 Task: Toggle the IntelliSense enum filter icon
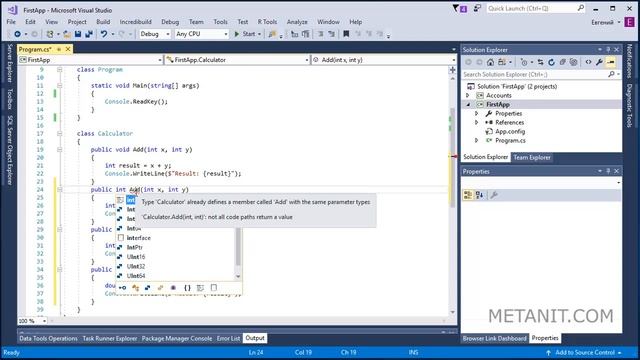click(160, 288)
